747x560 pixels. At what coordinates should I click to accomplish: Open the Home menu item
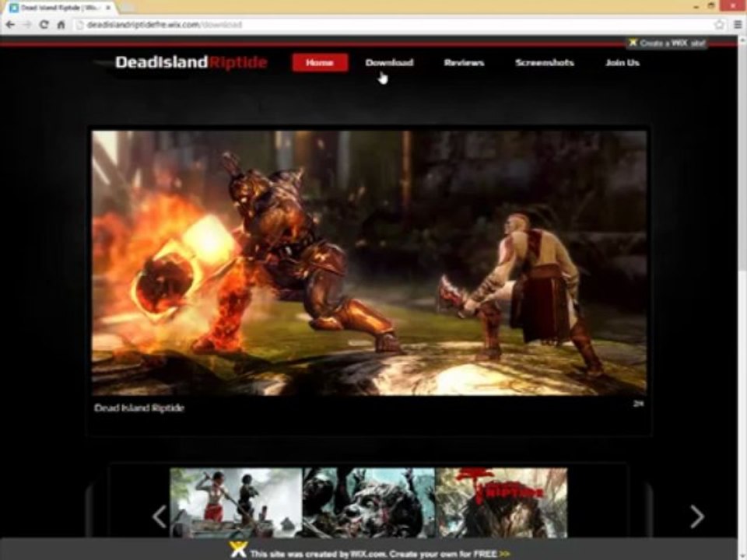pos(320,62)
